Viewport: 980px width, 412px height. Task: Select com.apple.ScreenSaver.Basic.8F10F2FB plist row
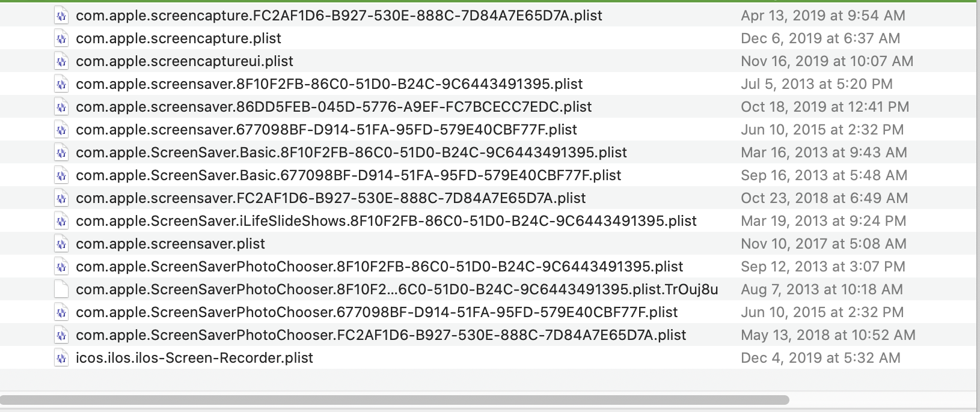coord(351,153)
